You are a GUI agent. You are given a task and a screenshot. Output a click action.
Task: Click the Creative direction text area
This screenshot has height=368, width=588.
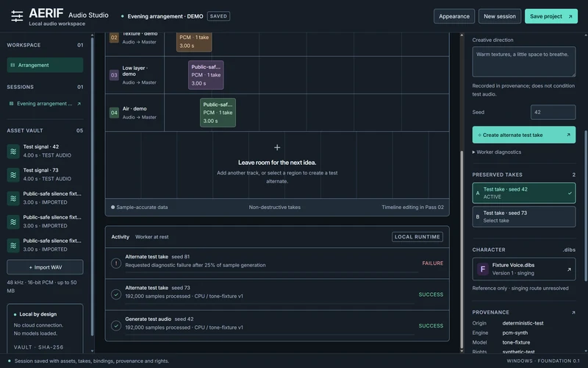tap(524, 62)
